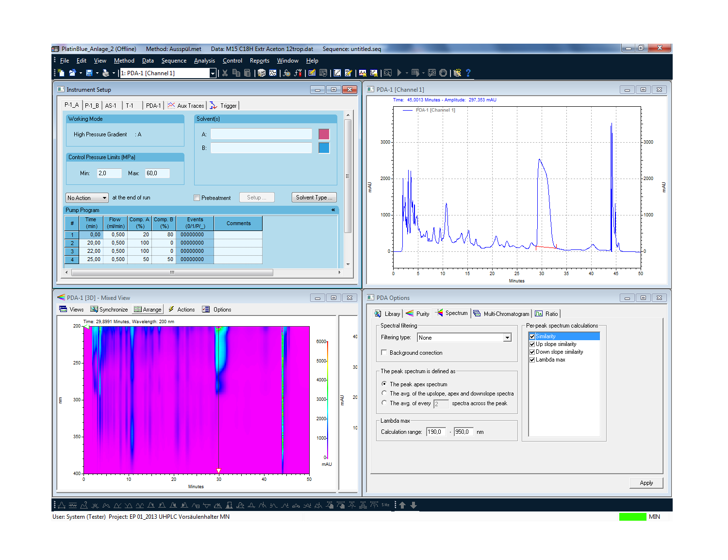
Task: Expand the Filtering type dropdown
Action: [x=507, y=338]
